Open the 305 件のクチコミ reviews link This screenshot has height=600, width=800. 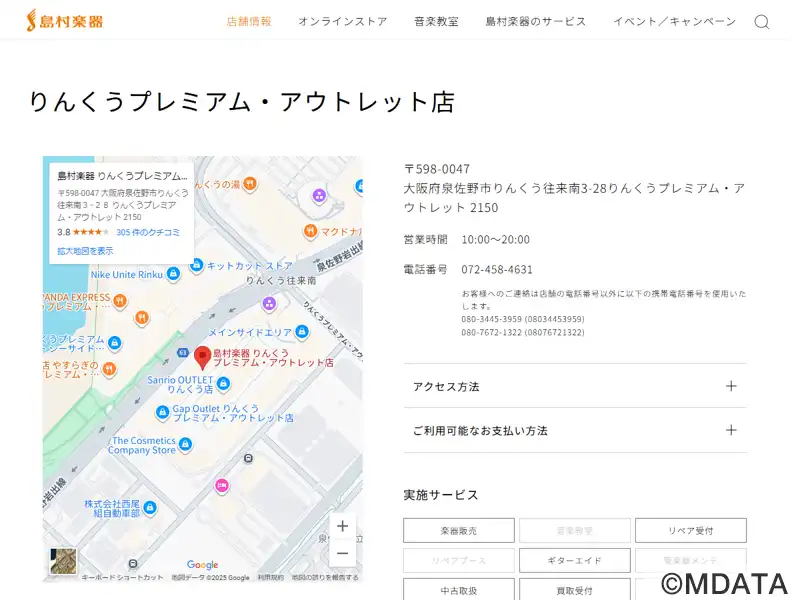pyautogui.click(x=148, y=232)
